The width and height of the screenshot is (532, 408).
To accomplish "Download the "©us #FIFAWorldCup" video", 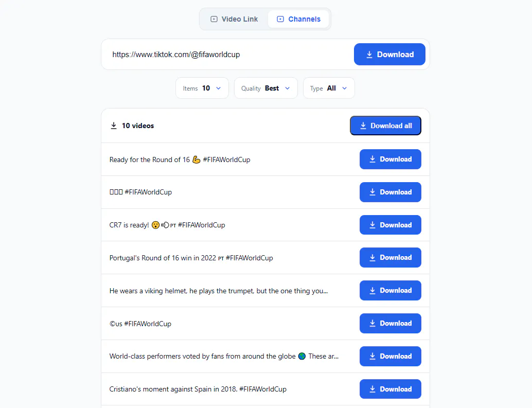I will (390, 323).
